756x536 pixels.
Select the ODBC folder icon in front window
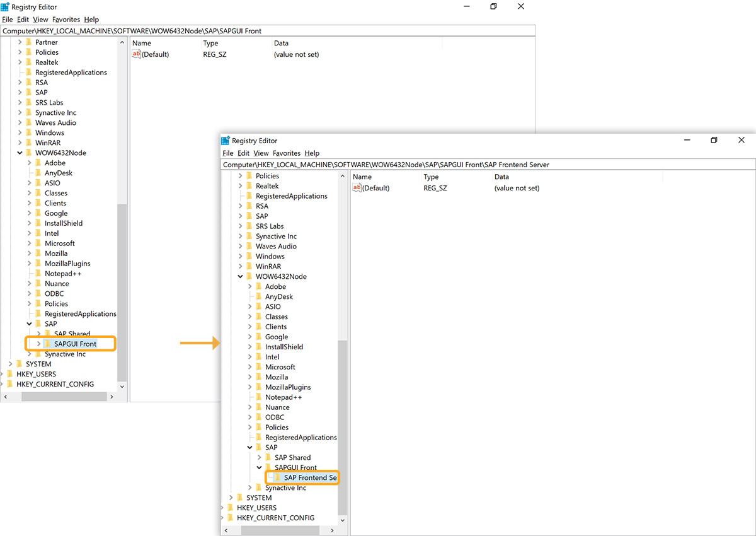click(258, 417)
